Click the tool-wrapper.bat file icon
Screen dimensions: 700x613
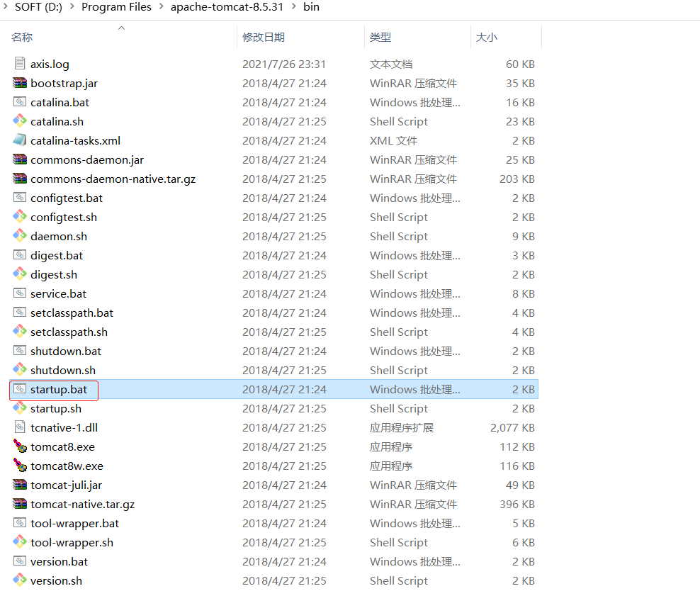pyautogui.click(x=20, y=522)
